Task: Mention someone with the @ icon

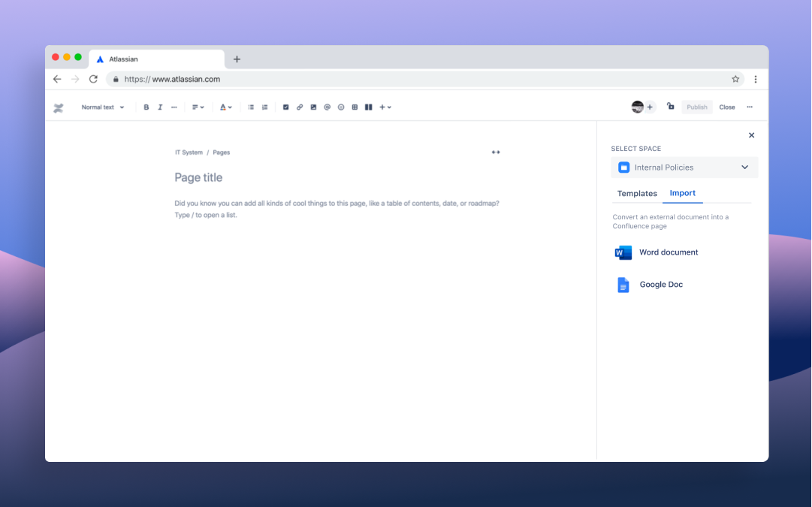Action: pos(327,107)
